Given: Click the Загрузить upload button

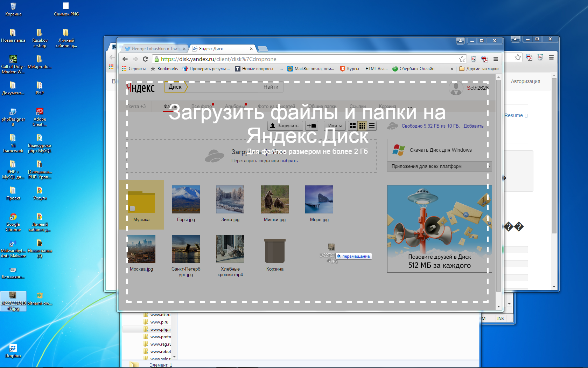Looking at the screenshot, I should click(285, 125).
